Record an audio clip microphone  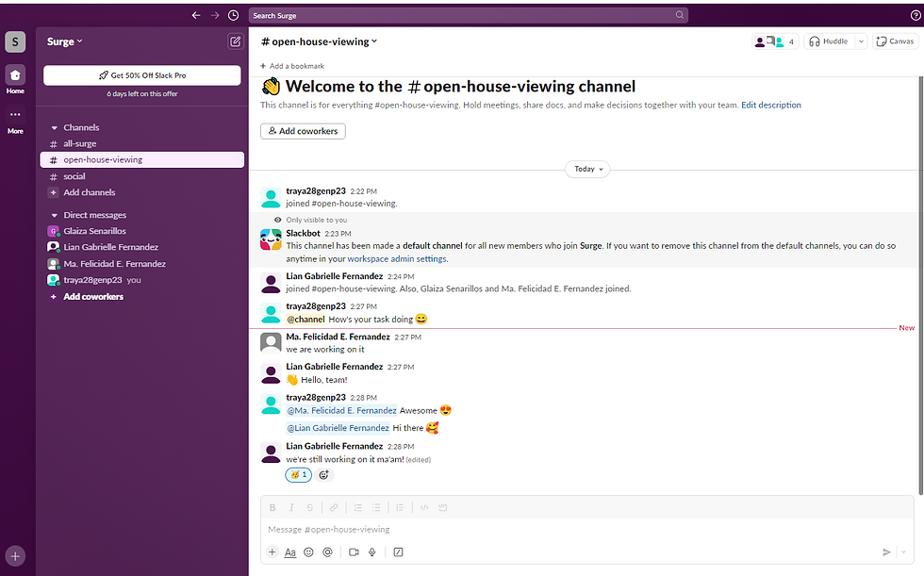pos(372,552)
